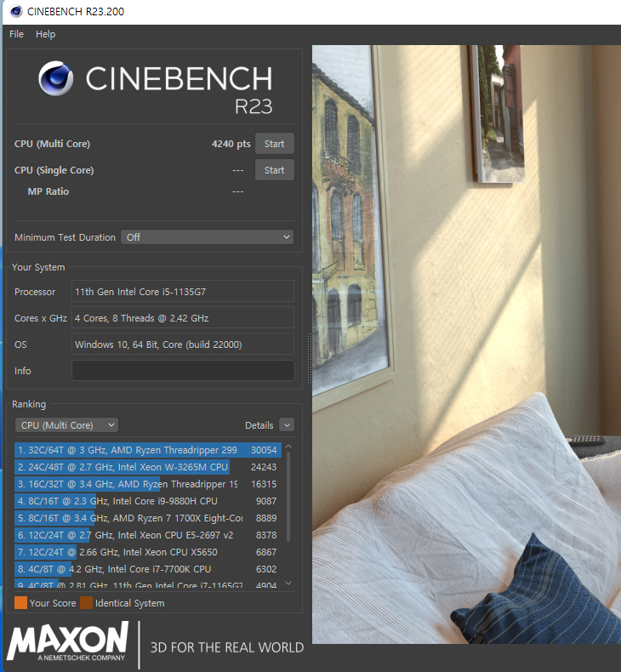621x672 pixels.
Task: Click the ranking list scroll down arrow
Action: pos(288,583)
